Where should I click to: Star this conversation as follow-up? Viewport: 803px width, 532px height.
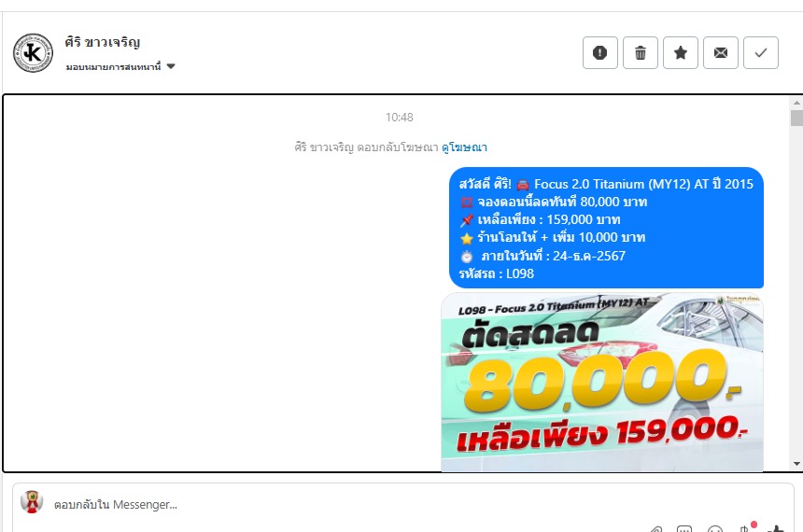click(680, 53)
